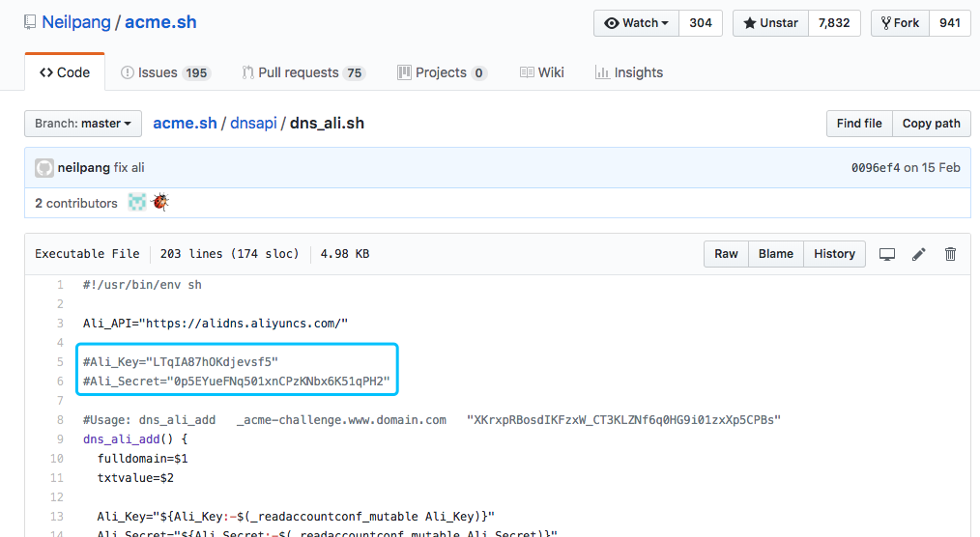Open the Wiki tab

tap(541, 72)
